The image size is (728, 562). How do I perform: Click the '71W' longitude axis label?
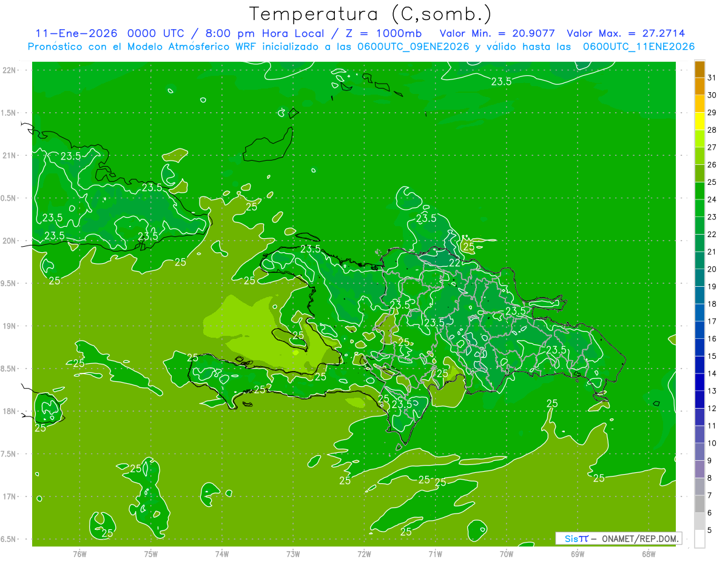435,554
